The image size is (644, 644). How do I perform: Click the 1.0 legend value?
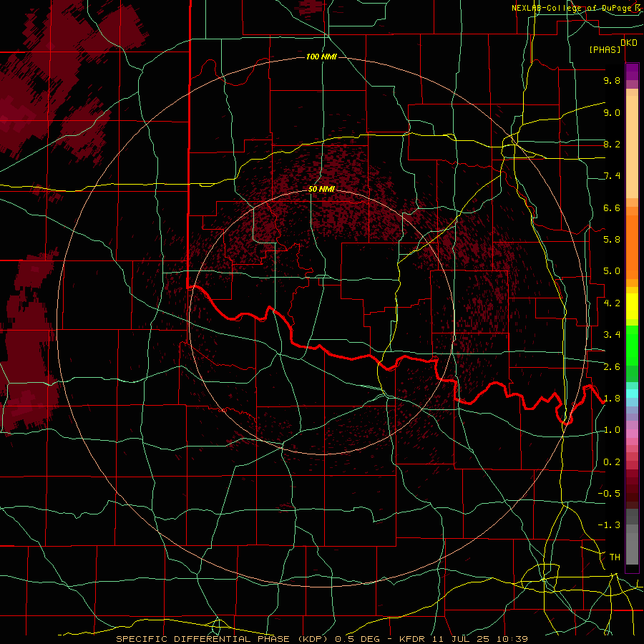coord(612,430)
